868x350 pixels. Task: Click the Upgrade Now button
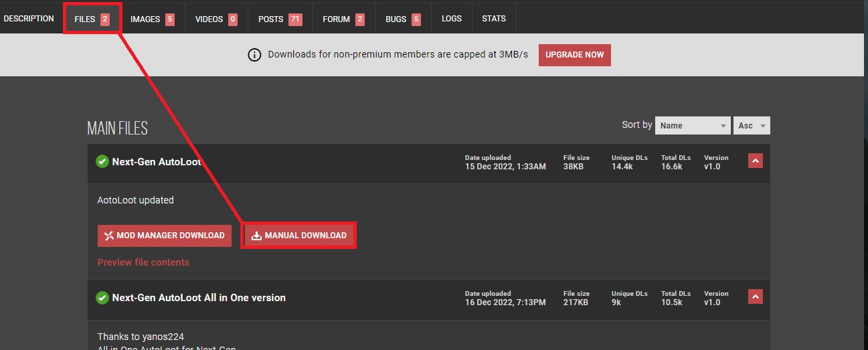pos(575,55)
